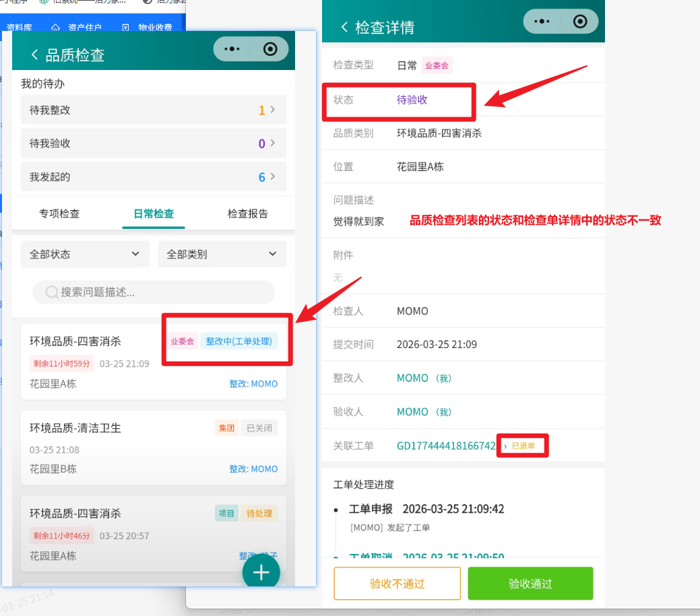This screenshot has width=700, height=616.
Task: Expand the 我发起的 todo row
Action: [153, 177]
